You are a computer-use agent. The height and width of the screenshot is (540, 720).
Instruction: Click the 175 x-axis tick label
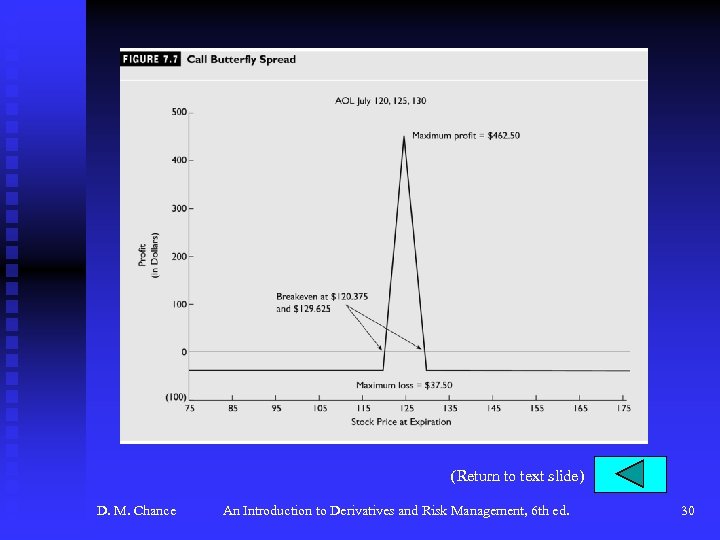[623, 408]
